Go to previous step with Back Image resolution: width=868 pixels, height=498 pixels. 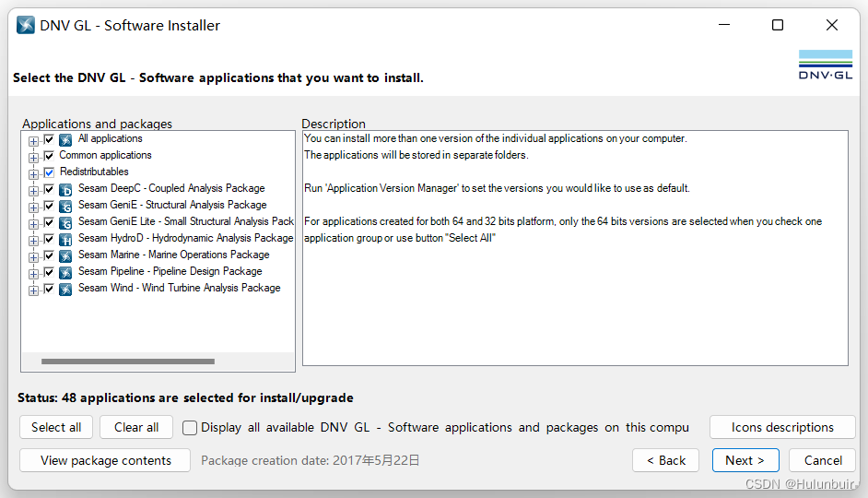click(x=666, y=460)
